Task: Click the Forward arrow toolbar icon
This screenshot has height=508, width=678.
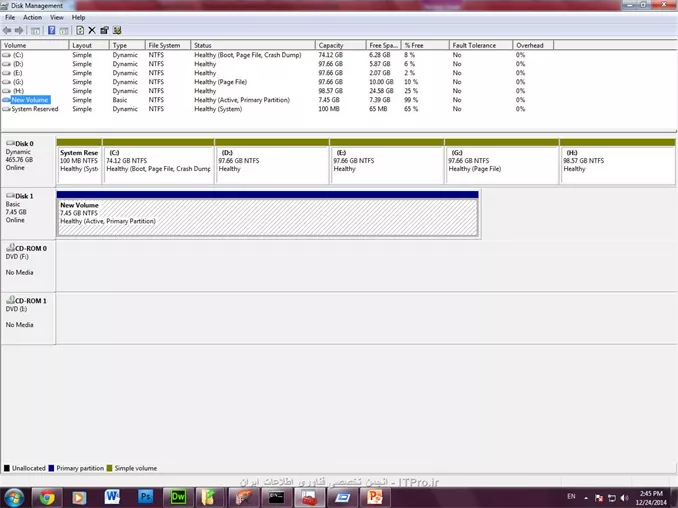Action: click(x=19, y=30)
